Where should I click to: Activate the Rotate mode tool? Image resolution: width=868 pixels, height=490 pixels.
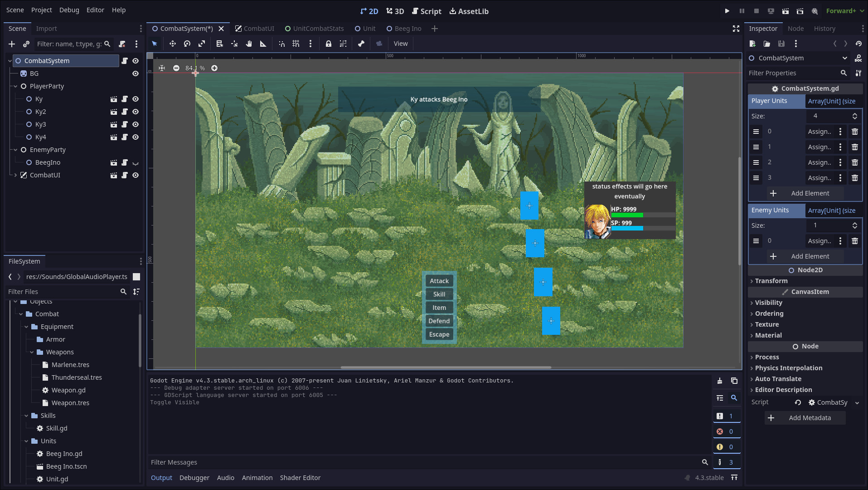click(x=187, y=44)
